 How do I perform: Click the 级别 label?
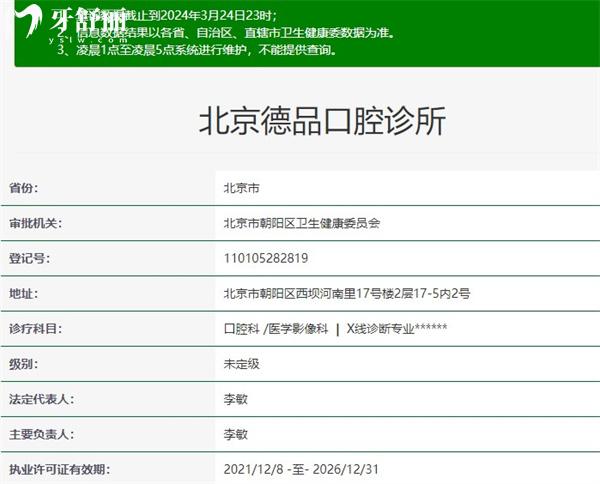tap(23, 364)
